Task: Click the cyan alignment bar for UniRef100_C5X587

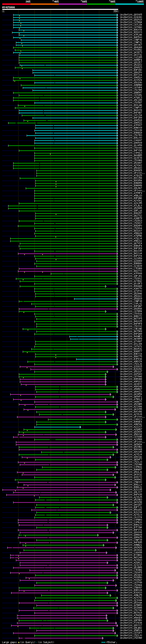Action: [76, 103]
